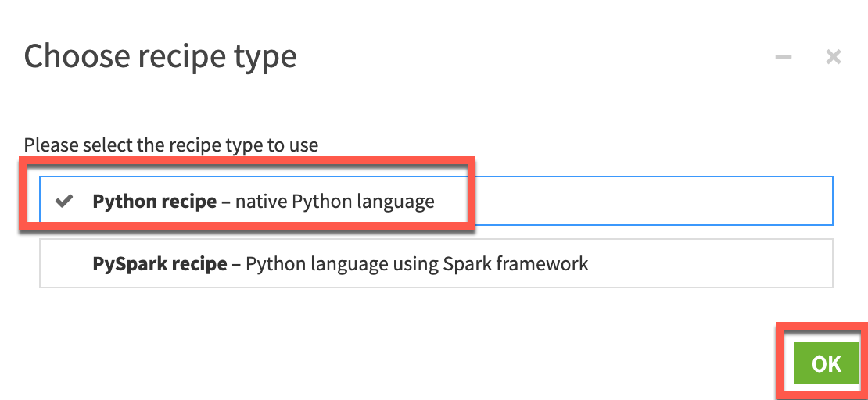Click the dash after "PySpark recipe"
The image size is (868, 400).
[235, 264]
